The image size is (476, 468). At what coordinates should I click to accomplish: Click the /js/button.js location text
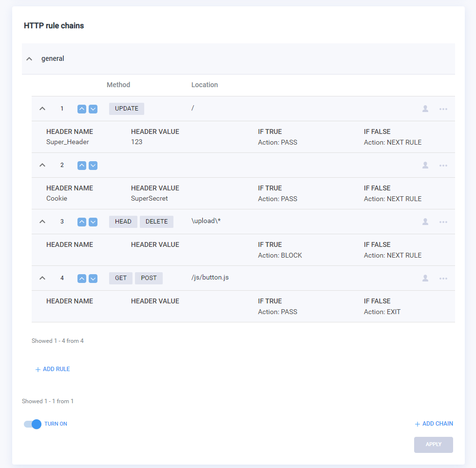tap(210, 278)
